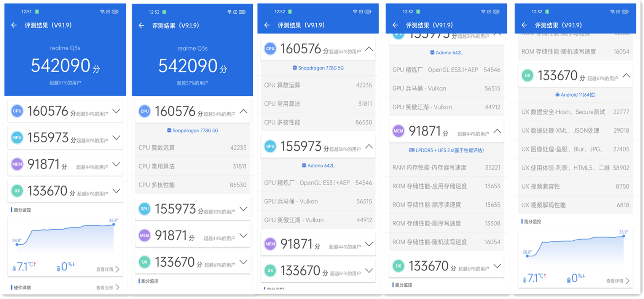Viewport: 644px width, 299px height.
Task: Tap the UX badge icon in the third screenshot
Action: tap(270, 270)
